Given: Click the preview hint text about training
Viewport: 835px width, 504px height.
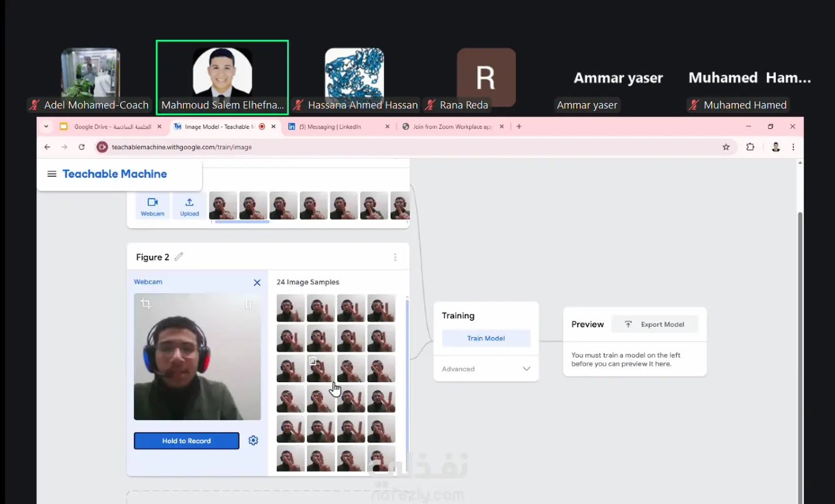Looking at the screenshot, I should (626, 359).
